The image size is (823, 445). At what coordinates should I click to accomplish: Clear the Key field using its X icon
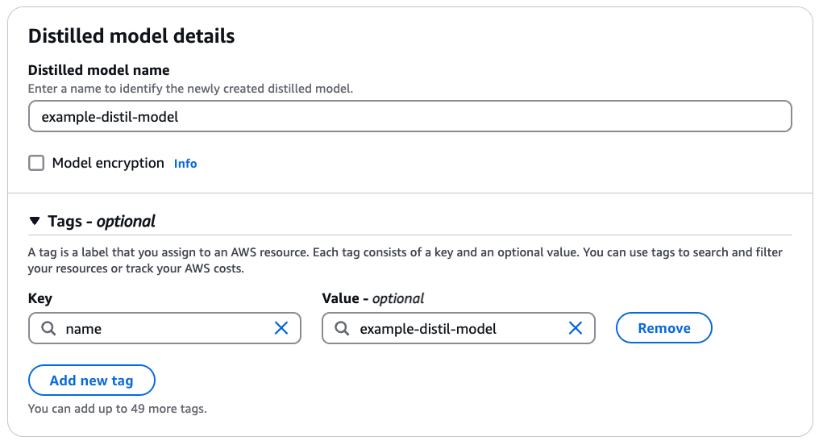[x=281, y=328]
